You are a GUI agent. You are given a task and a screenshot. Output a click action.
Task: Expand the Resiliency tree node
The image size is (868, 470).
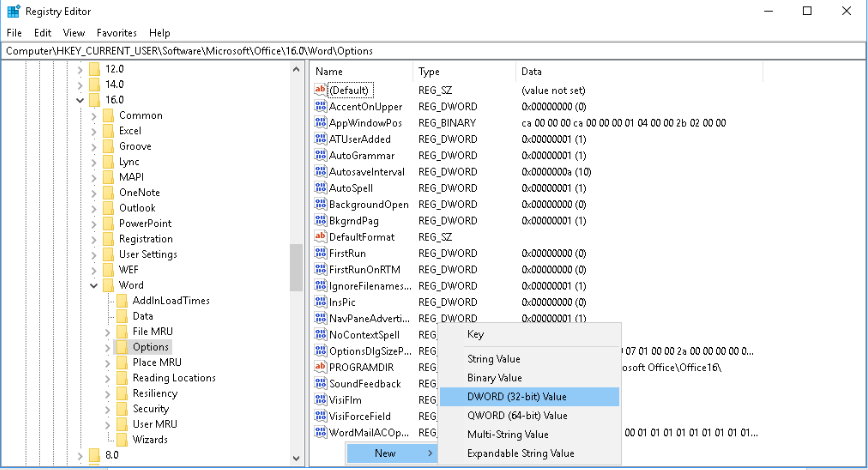107,394
